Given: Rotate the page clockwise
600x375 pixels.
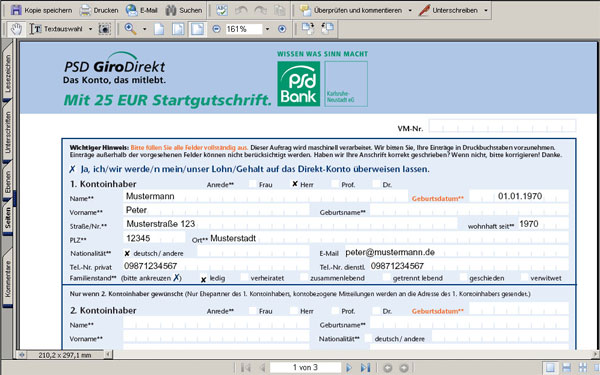Looking at the screenshot, I should click(x=308, y=29).
